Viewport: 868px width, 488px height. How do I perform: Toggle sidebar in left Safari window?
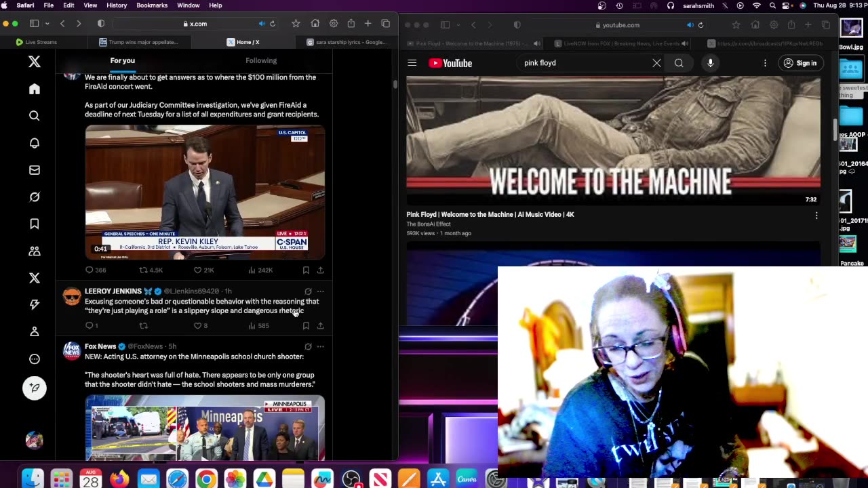click(x=34, y=24)
